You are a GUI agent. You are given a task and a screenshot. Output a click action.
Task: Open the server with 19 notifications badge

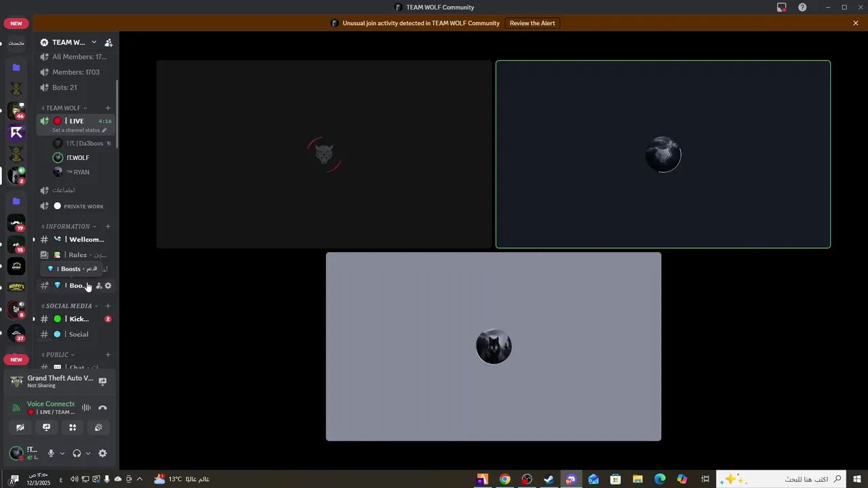point(16,223)
